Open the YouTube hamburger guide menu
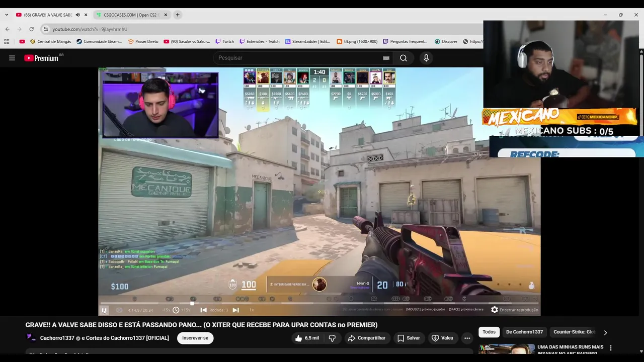The width and height of the screenshot is (644, 362). coord(12,58)
